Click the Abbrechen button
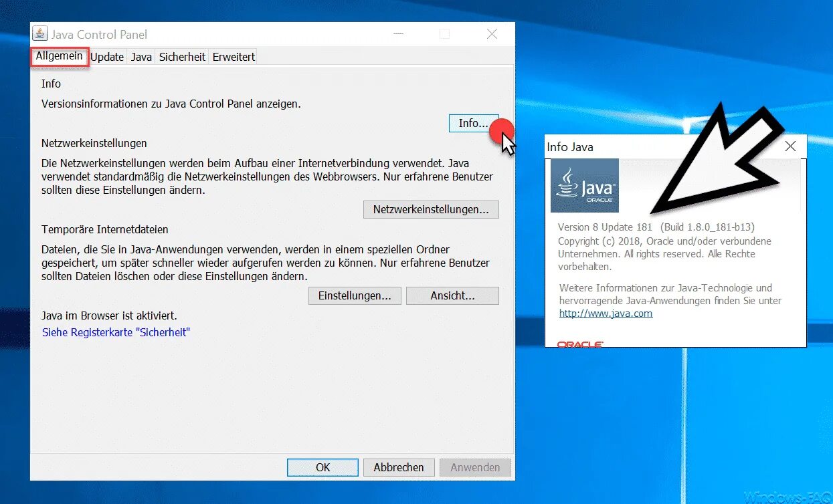This screenshot has width=833, height=504. pyautogui.click(x=399, y=467)
